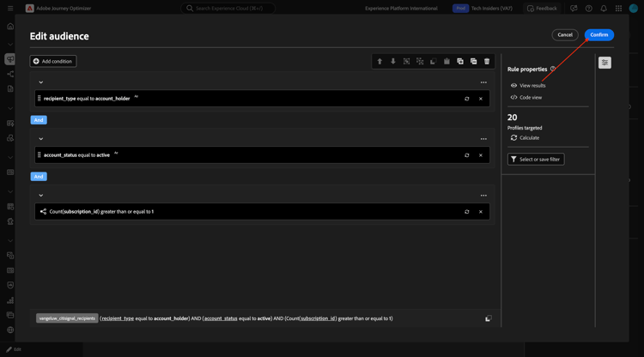644x357 pixels.
Task: Click the ungroup selection toolbar icon
Action: (x=420, y=61)
